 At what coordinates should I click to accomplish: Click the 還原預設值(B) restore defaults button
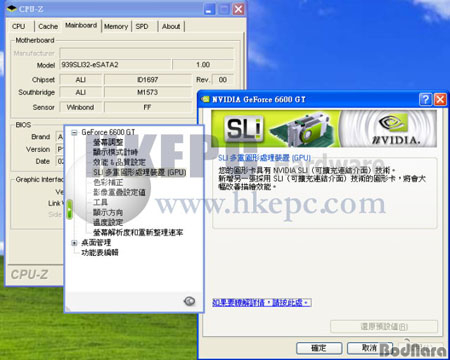[384, 326]
